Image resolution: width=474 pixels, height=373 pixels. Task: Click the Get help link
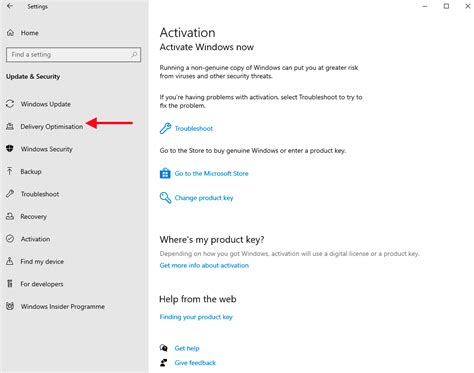point(187,348)
